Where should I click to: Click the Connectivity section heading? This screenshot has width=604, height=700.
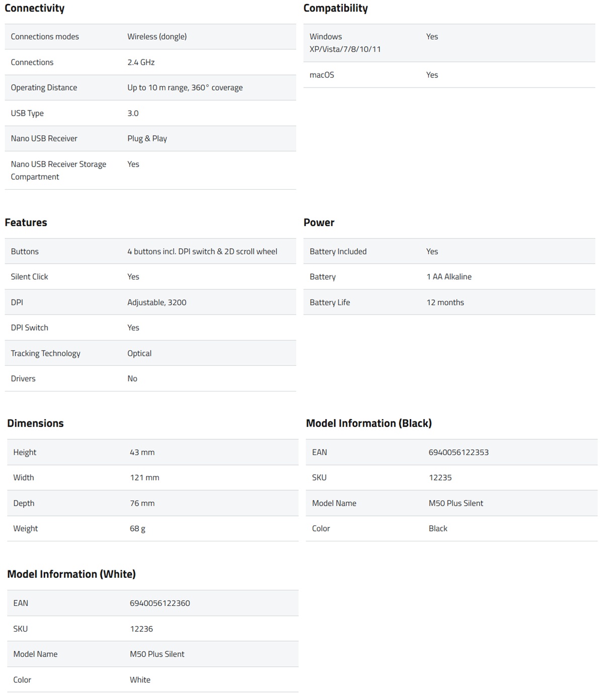(35, 9)
